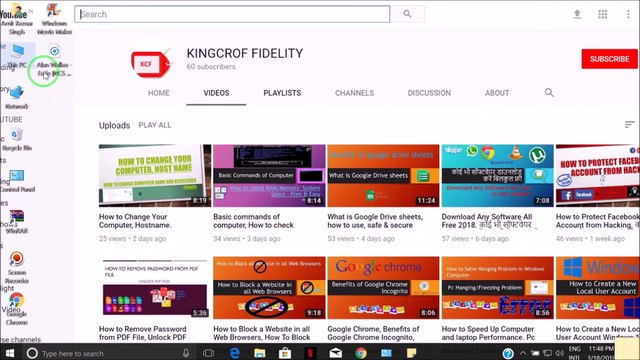Viewport: 640px width, 360px height.
Task: Open 'How to Speed Up Computer' video title
Action: point(489,333)
